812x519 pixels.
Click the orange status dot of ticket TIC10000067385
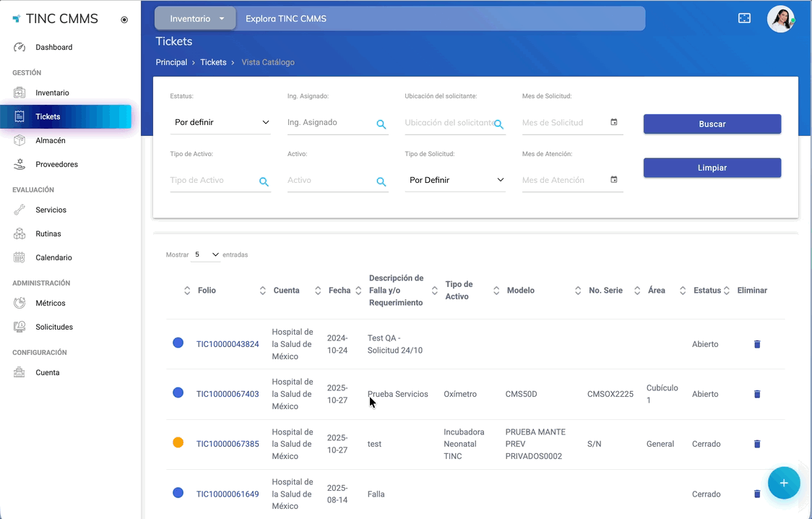pos(178,442)
